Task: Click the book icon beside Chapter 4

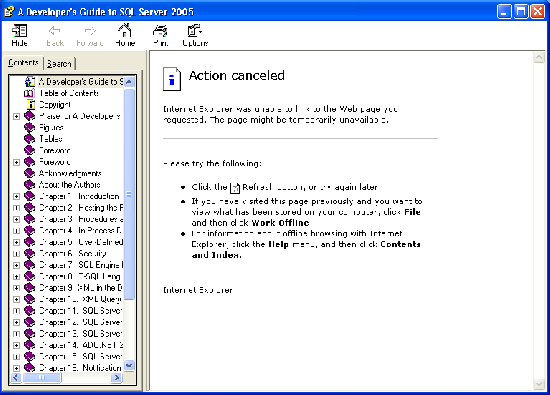Action: [x=29, y=231]
